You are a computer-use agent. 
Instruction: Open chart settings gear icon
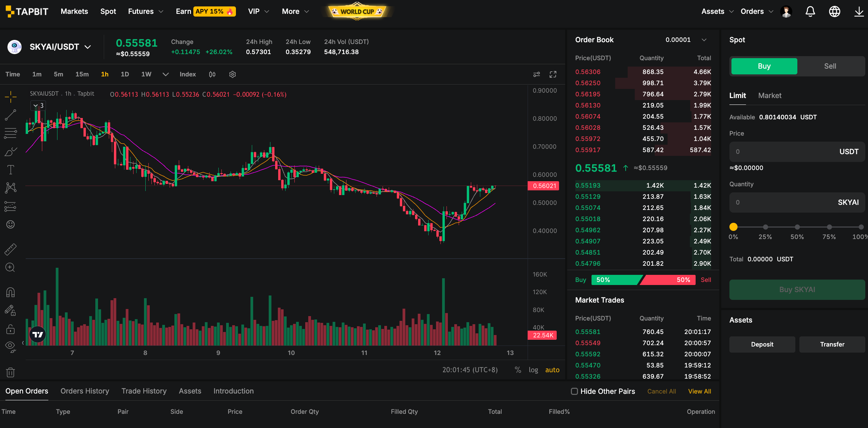coord(233,74)
